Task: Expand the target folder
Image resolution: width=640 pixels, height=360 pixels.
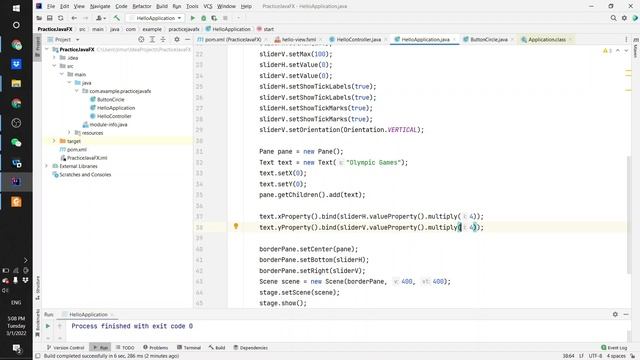Action: point(54,141)
